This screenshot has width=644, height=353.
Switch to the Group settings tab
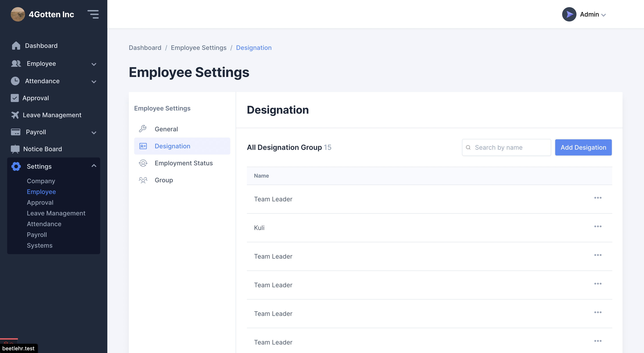182,180
